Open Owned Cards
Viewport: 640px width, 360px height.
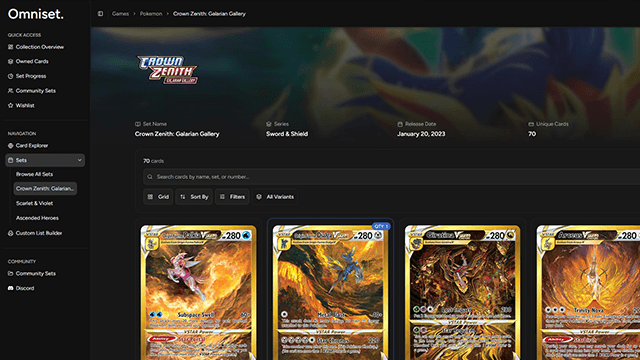(x=32, y=61)
